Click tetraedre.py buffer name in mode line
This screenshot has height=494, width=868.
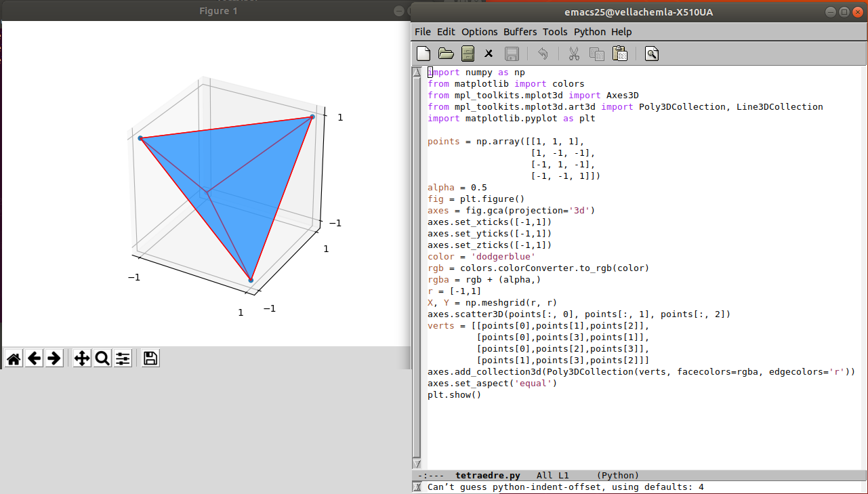point(487,476)
